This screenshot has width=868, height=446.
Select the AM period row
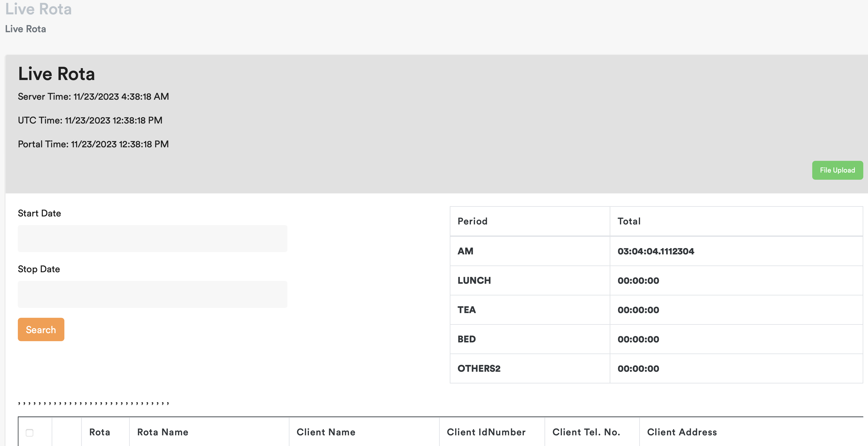coord(465,251)
